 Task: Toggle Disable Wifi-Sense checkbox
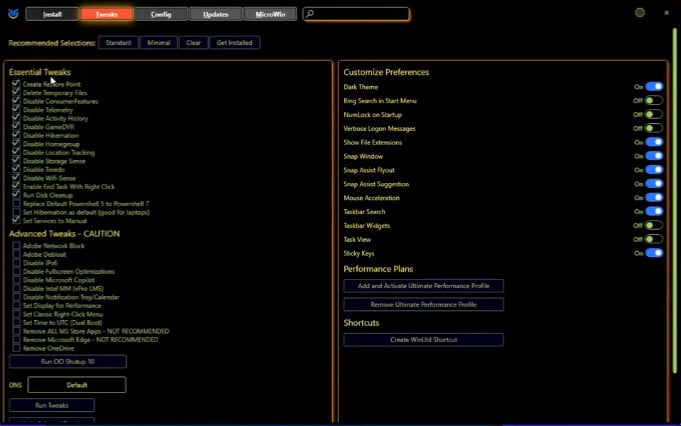pyautogui.click(x=16, y=178)
